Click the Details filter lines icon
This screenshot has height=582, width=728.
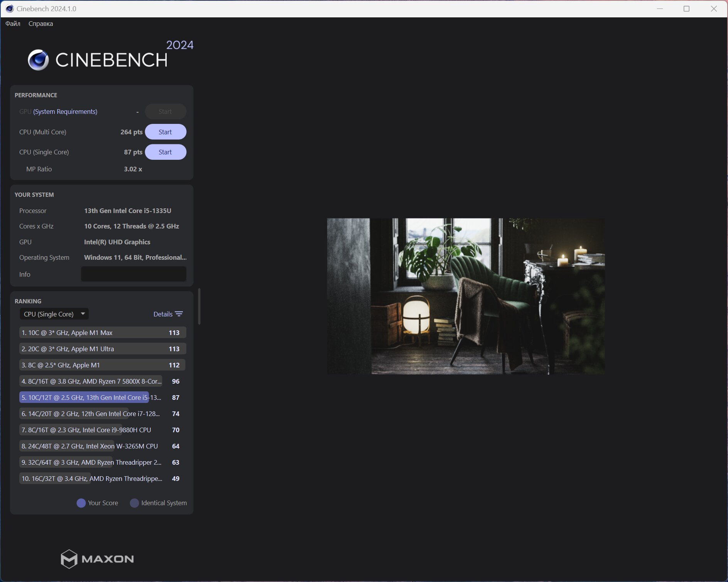point(179,314)
